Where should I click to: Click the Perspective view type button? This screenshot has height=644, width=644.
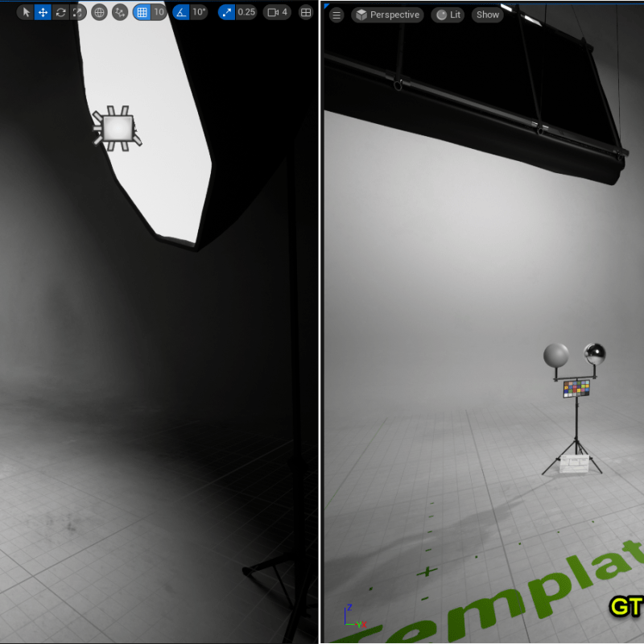[x=387, y=14]
